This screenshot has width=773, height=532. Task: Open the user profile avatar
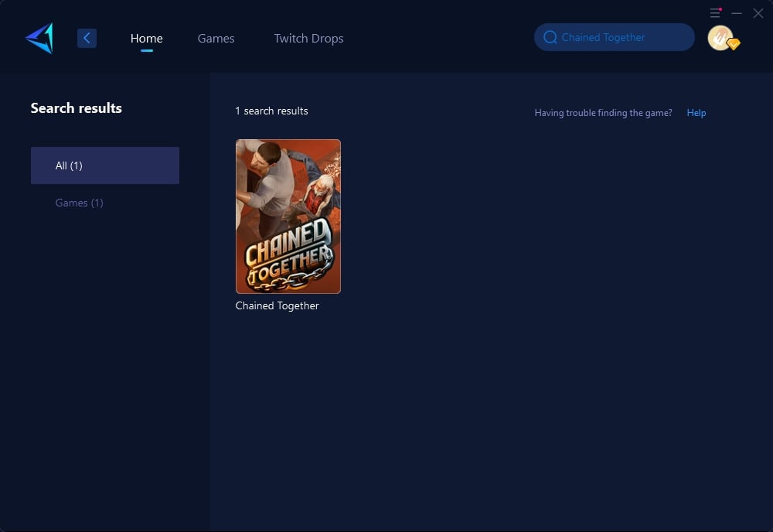coord(722,38)
